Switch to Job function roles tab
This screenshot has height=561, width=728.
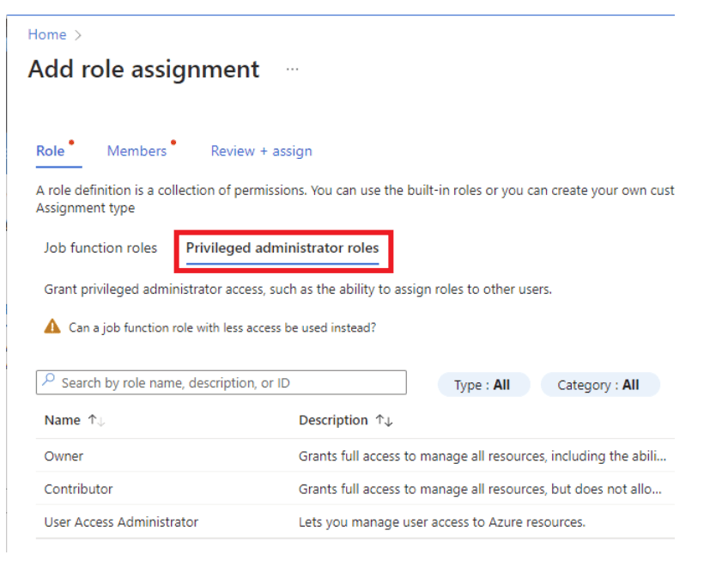click(x=100, y=247)
